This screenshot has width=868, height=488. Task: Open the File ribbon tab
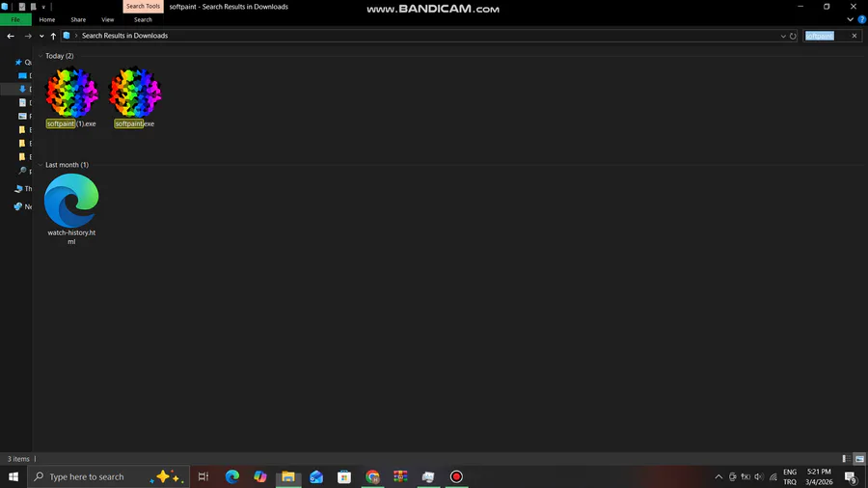point(15,20)
